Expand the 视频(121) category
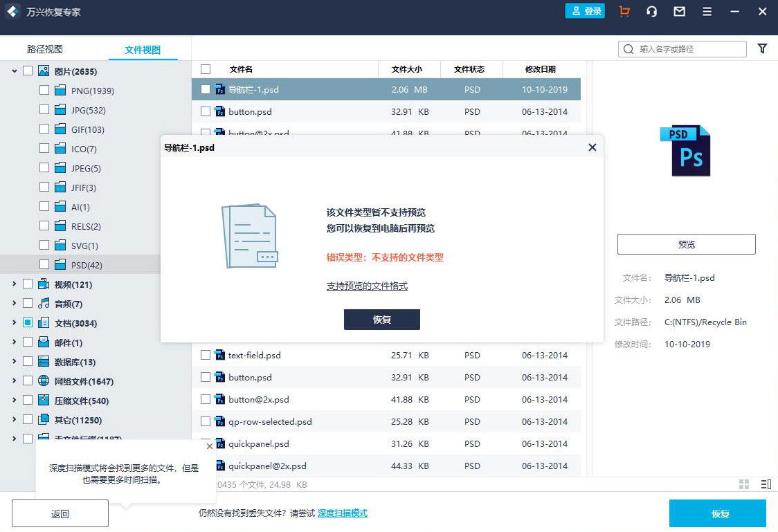The width and height of the screenshot is (778, 532). tap(15, 284)
